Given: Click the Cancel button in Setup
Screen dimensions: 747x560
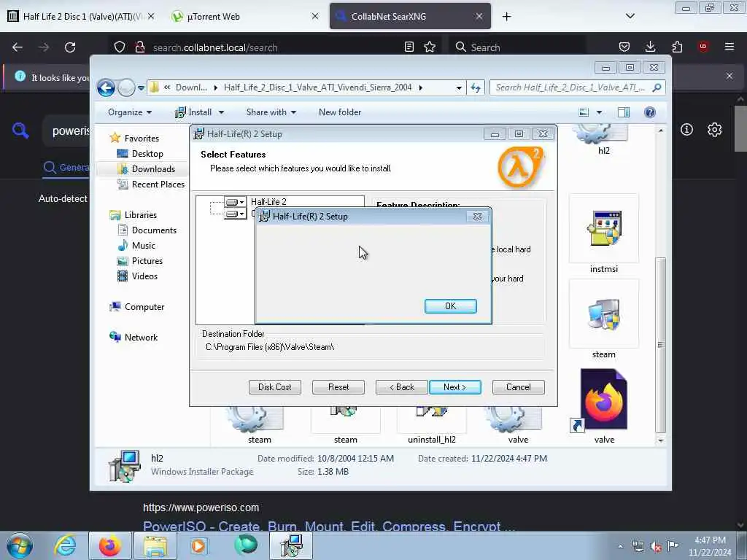Looking at the screenshot, I should point(519,387).
